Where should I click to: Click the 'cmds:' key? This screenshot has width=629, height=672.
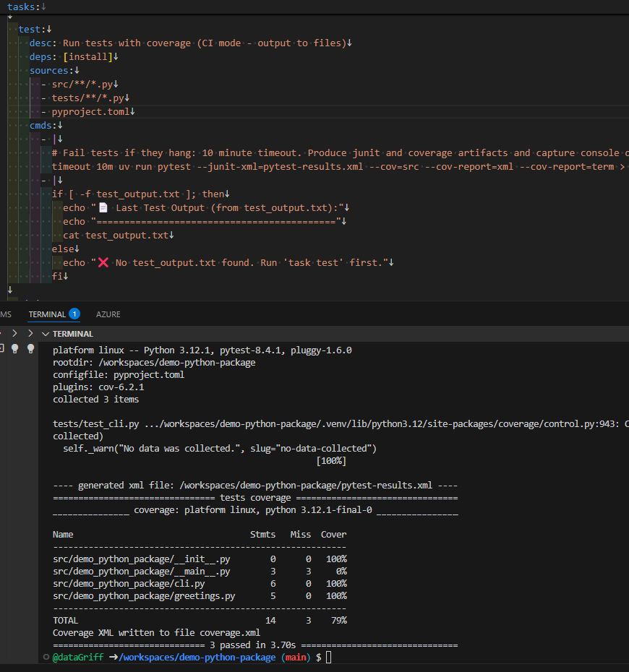[x=43, y=125]
